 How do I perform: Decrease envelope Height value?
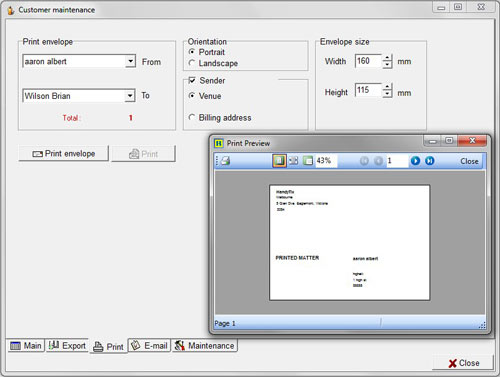click(x=387, y=94)
